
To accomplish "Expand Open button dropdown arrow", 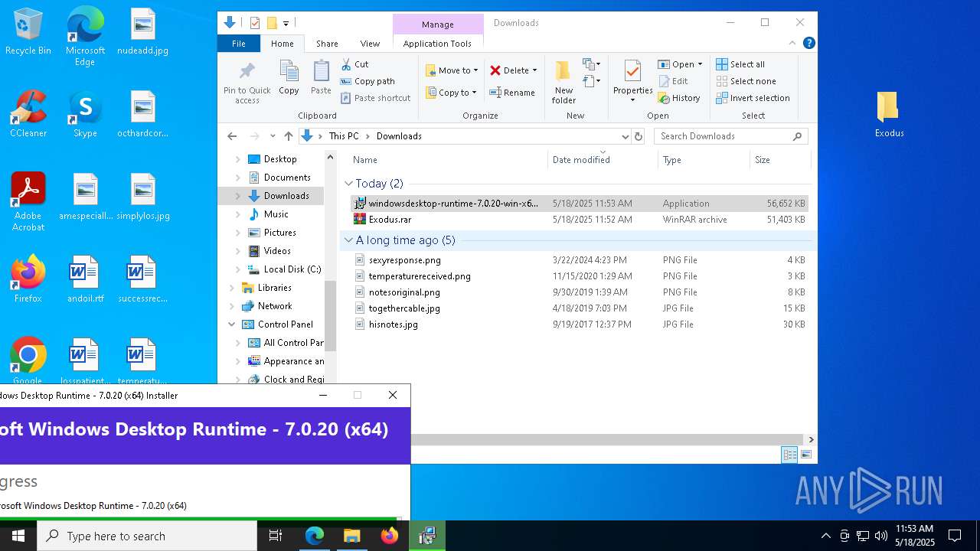I will [x=700, y=64].
